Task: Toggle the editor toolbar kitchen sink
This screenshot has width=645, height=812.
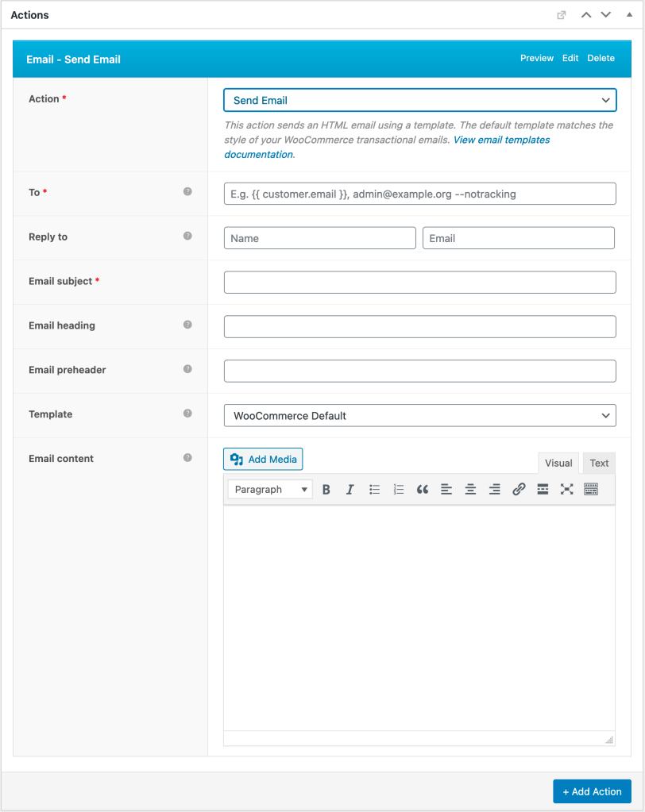Action: tap(590, 489)
